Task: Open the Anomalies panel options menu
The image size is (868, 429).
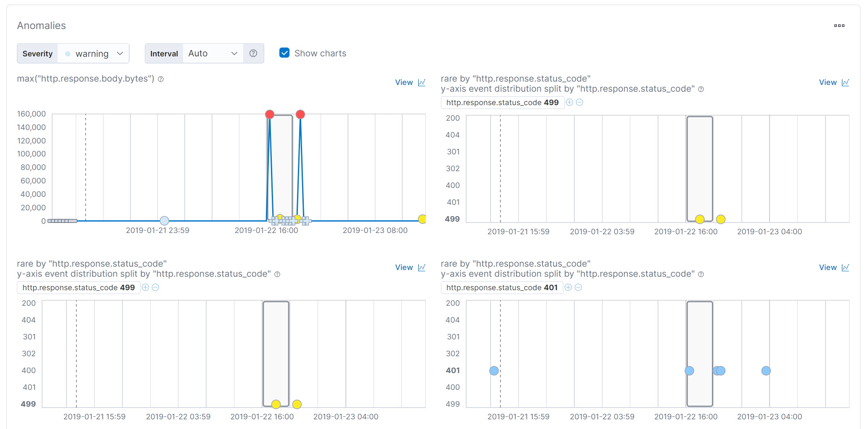Action: pyautogui.click(x=839, y=26)
